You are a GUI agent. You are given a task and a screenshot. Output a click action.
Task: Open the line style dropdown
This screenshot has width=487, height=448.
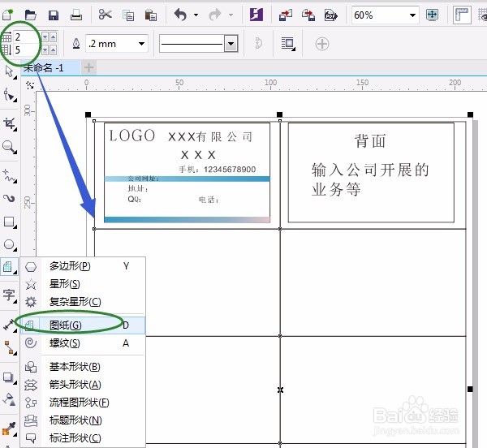[x=231, y=44]
